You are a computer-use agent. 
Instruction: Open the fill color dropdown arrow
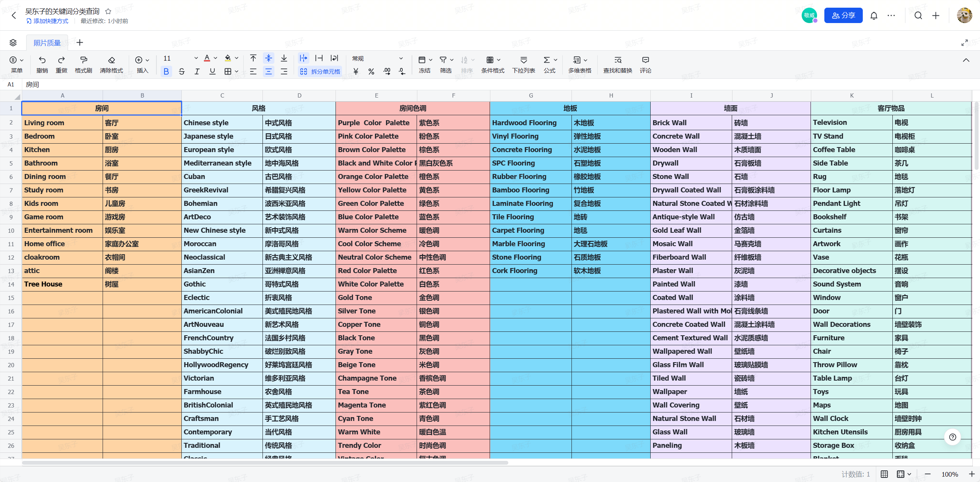(x=236, y=58)
